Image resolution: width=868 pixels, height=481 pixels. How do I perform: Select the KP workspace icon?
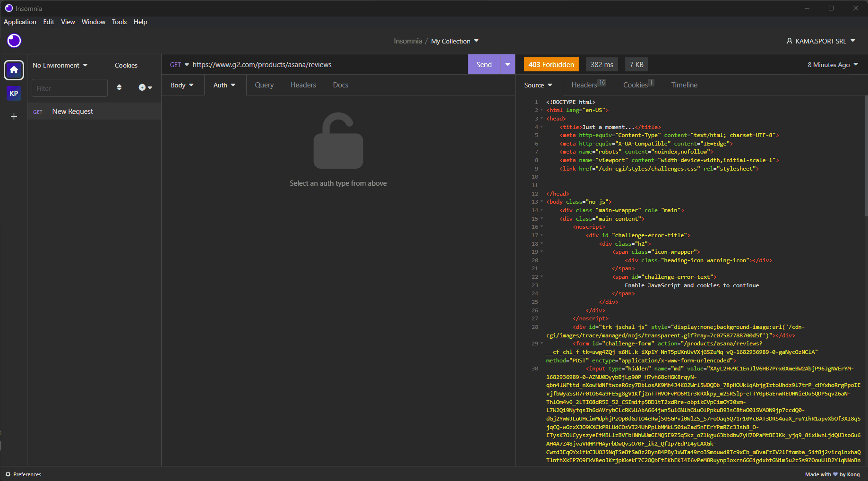click(14, 93)
